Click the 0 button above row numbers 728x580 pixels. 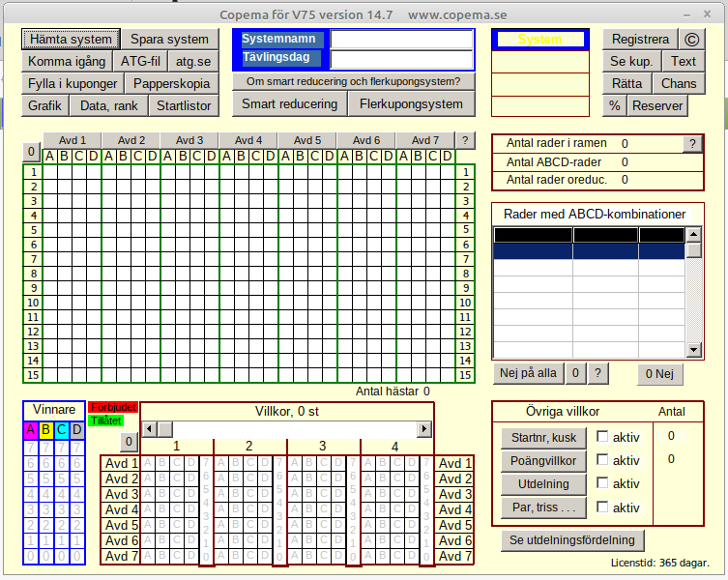point(31,152)
